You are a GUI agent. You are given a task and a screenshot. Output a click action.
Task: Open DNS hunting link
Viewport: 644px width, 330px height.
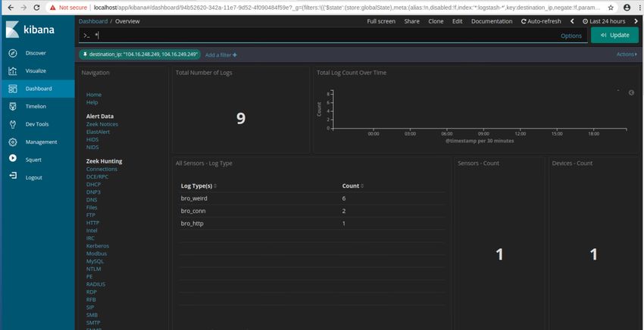point(92,200)
